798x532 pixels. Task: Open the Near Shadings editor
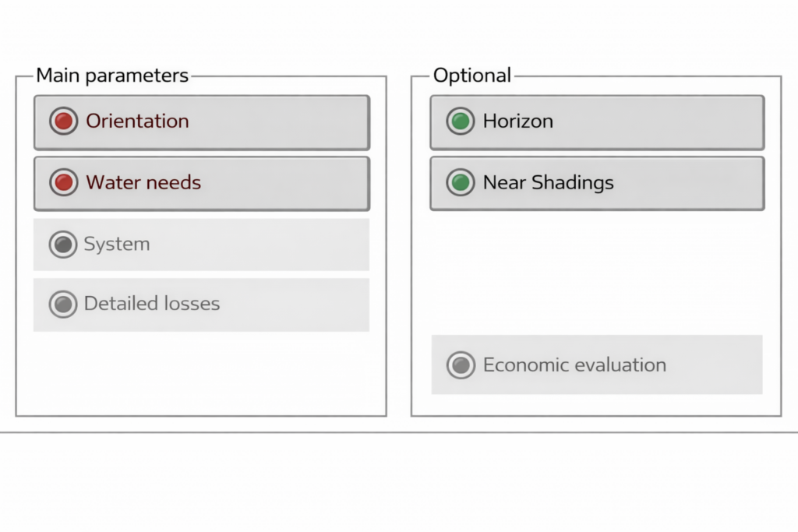597,184
